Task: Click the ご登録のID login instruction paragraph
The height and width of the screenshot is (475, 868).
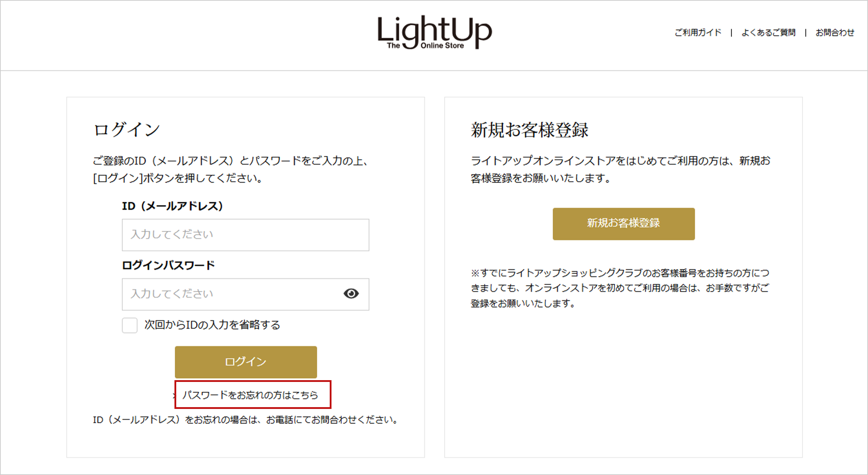Action: [x=230, y=169]
